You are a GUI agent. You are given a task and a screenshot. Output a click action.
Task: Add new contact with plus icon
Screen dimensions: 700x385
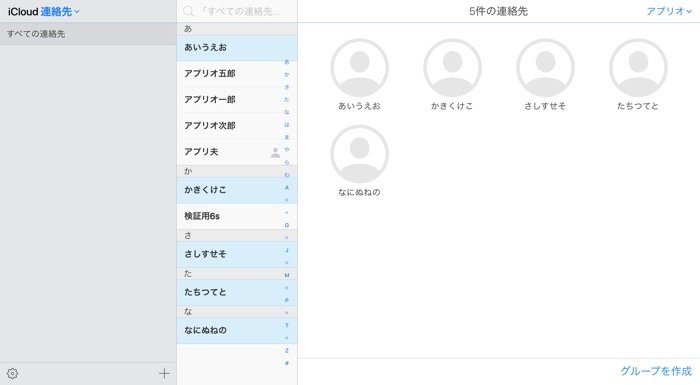pos(164,373)
